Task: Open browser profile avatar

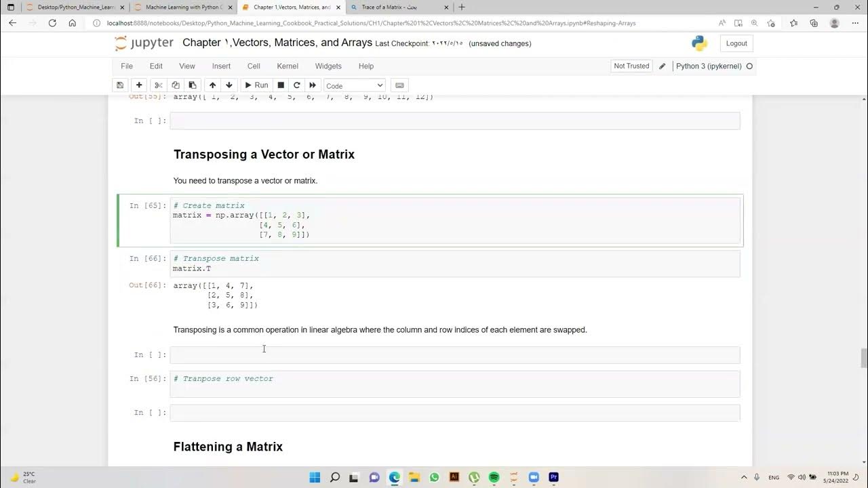Action: (x=835, y=23)
